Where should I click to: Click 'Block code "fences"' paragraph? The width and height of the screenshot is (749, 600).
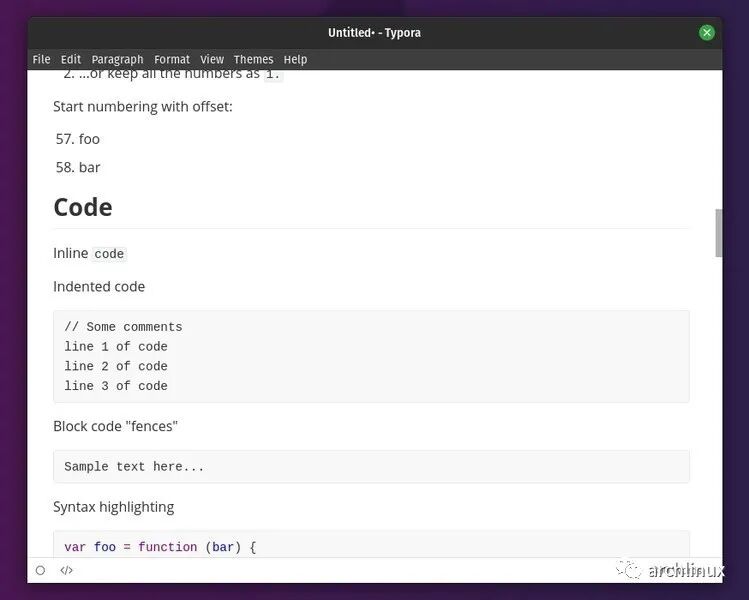point(116,426)
